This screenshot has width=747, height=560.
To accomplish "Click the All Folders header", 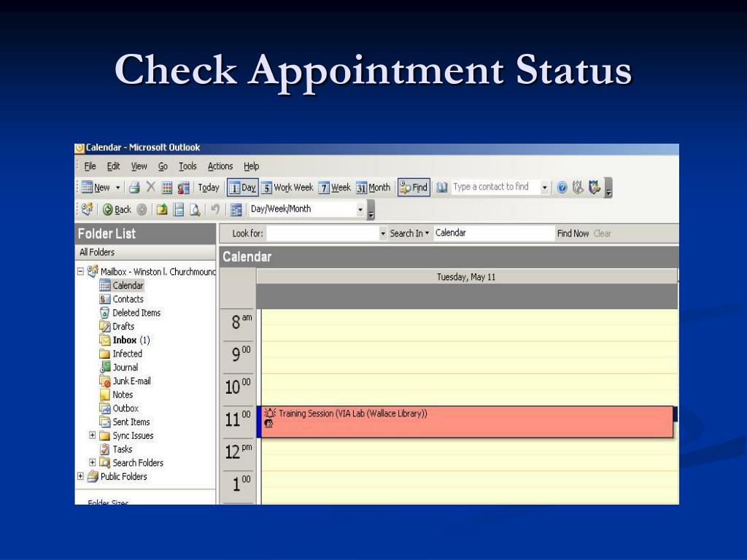I will 145,252.
